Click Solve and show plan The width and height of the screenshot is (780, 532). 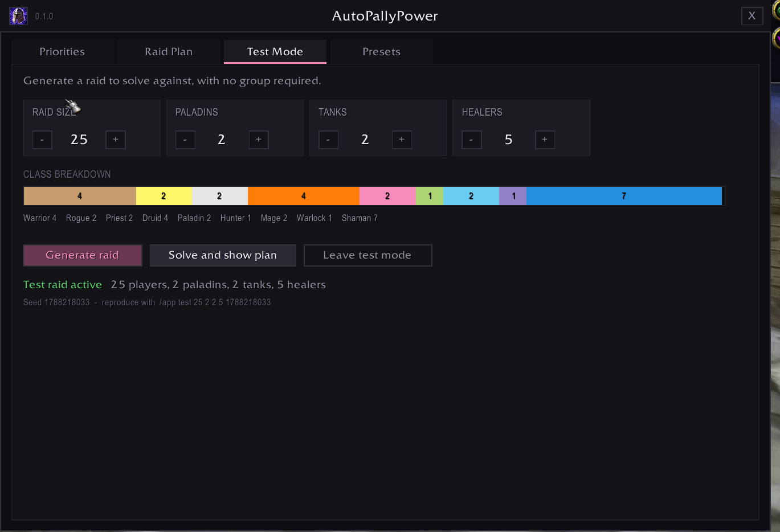[x=223, y=255]
